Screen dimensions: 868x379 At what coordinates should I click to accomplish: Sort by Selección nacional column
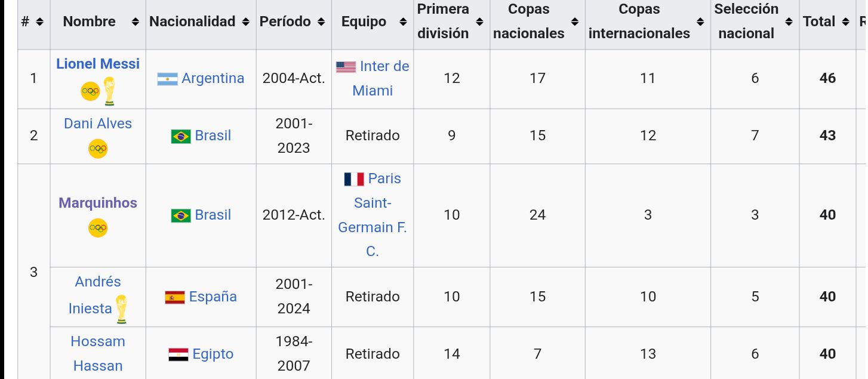755,21
